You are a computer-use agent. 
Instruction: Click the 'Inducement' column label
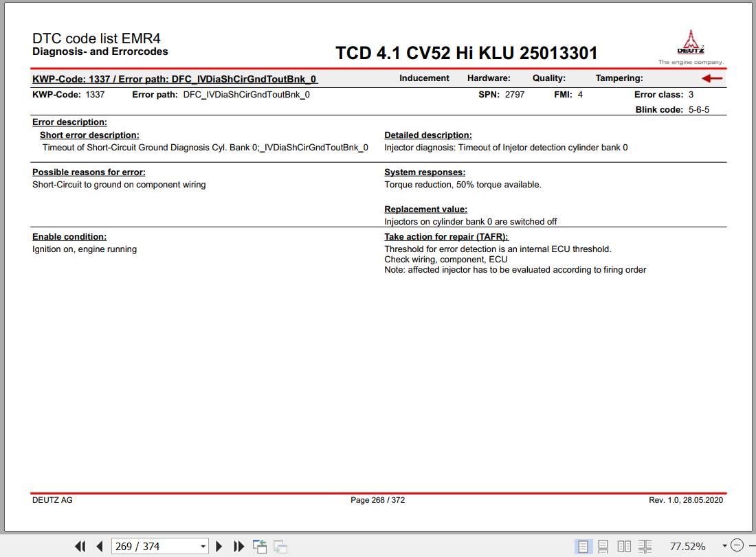424,78
